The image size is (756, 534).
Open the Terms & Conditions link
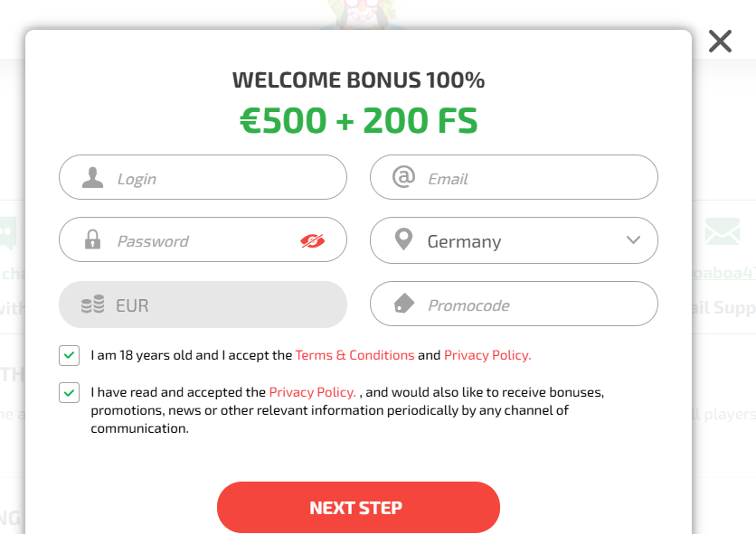[354, 355]
